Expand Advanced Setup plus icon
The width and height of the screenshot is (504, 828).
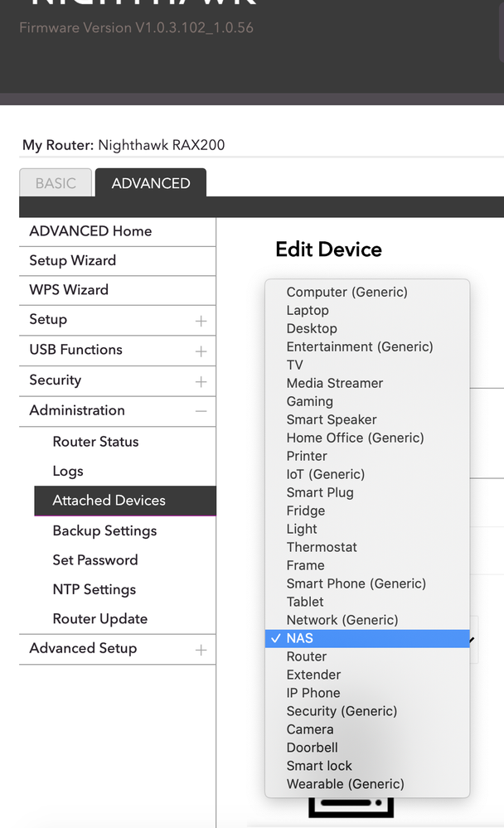pos(201,650)
